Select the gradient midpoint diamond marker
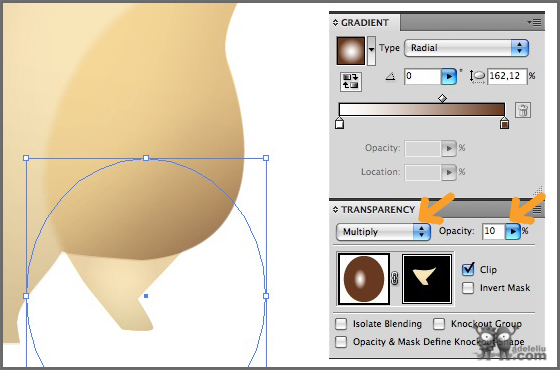Viewport: 560px width, 370px height. (442, 98)
